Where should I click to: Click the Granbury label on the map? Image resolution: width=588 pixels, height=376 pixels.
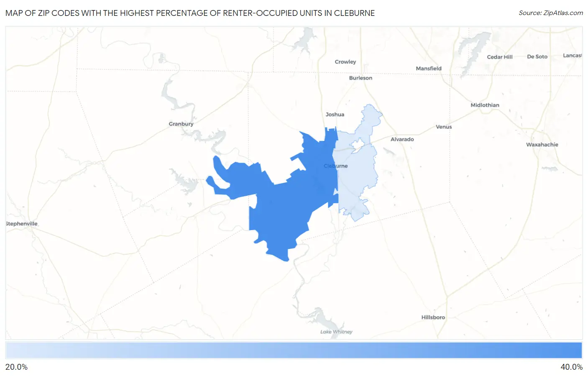(x=181, y=124)
